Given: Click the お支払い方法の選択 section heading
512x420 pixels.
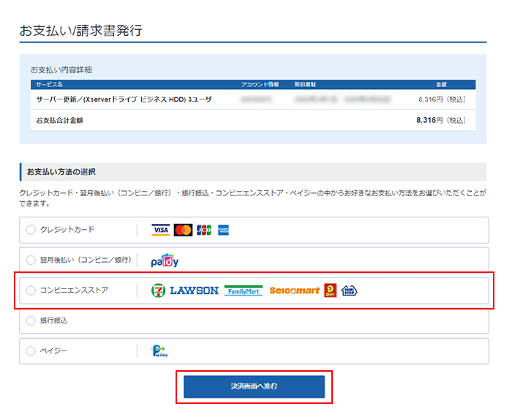Looking at the screenshot, I should tap(61, 172).
